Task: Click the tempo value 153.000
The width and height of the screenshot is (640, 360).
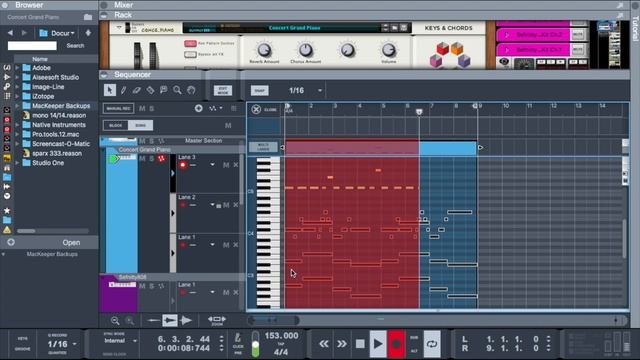Action: click(281, 336)
